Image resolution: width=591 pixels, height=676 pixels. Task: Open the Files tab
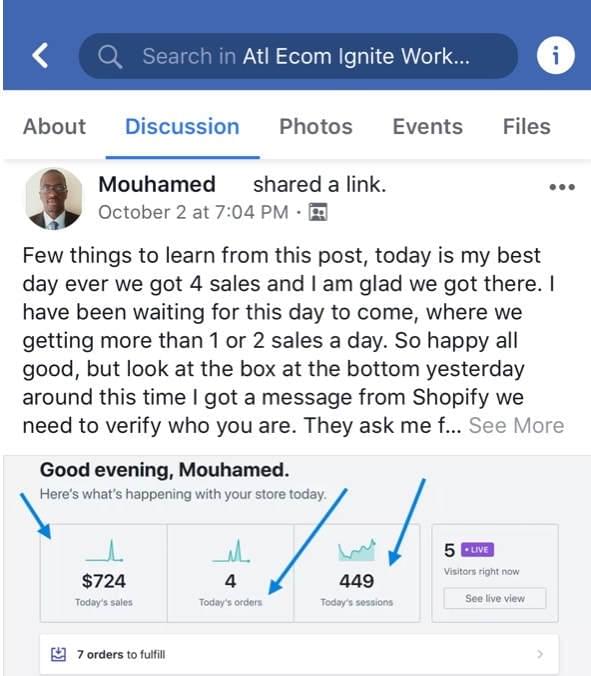pyautogui.click(x=527, y=126)
